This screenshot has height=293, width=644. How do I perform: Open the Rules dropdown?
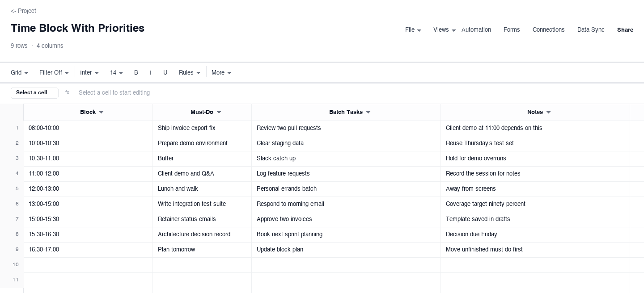click(190, 73)
